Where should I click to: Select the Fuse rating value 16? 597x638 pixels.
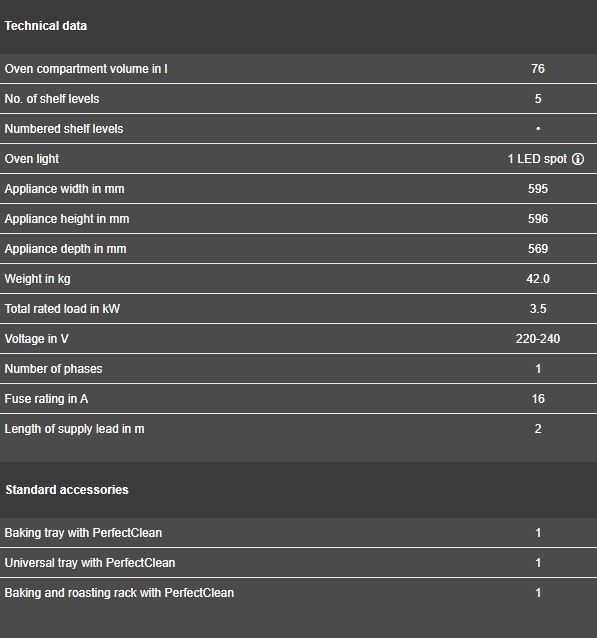pyautogui.click(x=538, y=399)
